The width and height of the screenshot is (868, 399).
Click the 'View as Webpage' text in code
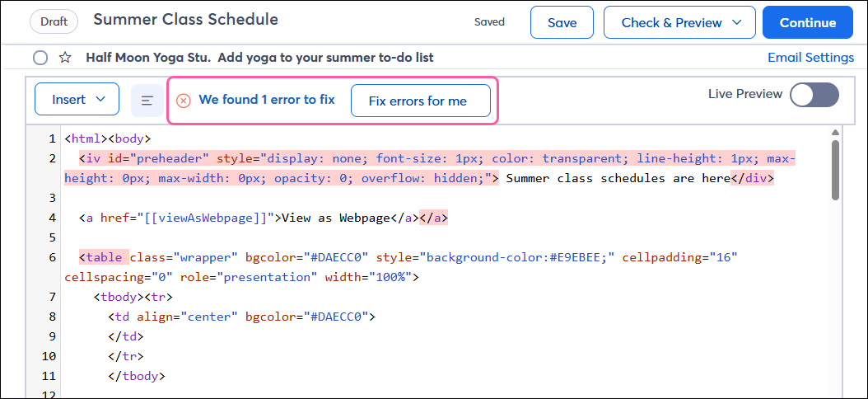pos(337,218)
